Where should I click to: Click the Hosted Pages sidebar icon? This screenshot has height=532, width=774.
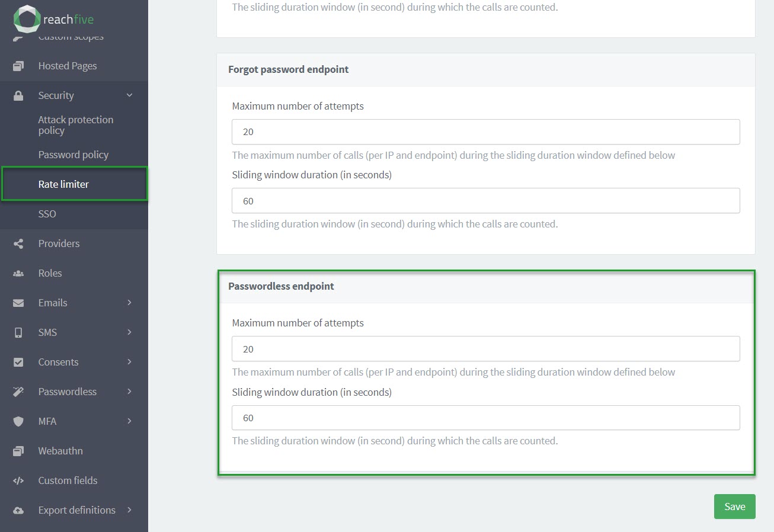[18, 66]
